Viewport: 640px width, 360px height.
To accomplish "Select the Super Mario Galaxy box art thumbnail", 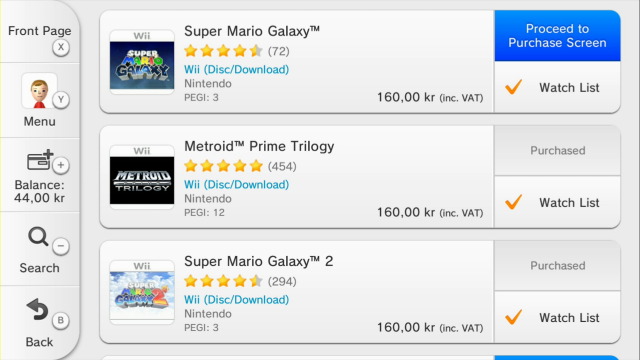I will click(142, 62).
